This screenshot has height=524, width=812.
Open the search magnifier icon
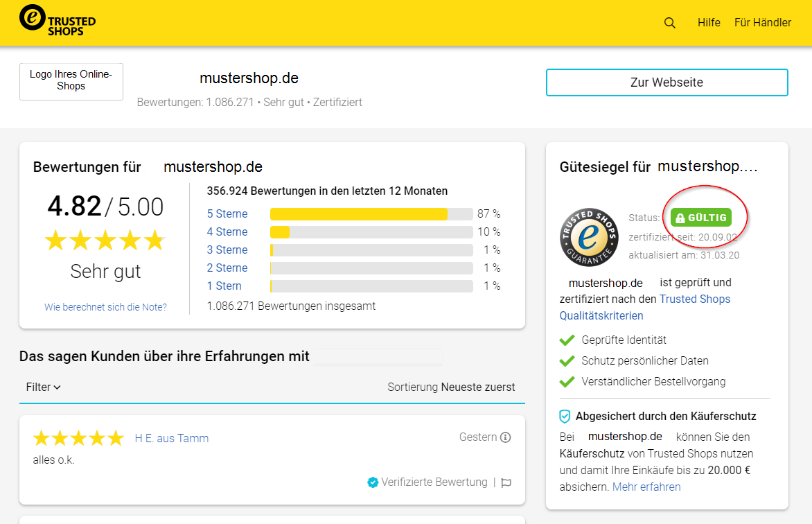(x=669, y=23)
